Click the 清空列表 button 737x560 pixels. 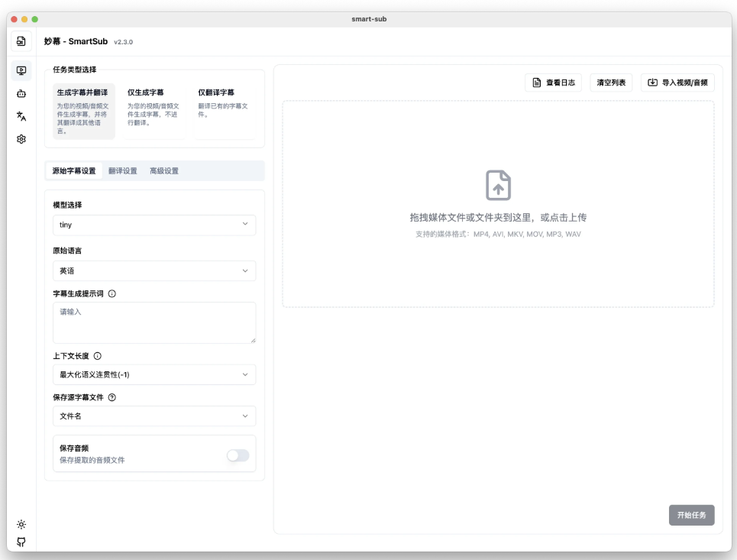(x=611, y=83)
